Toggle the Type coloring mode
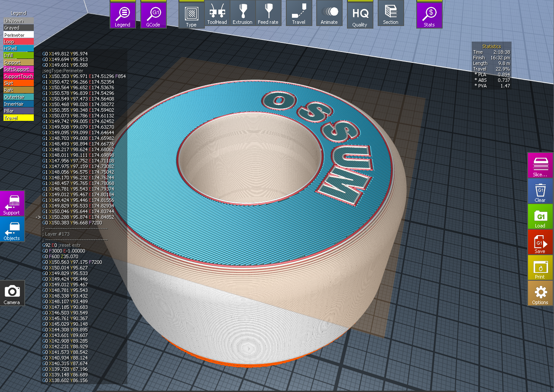 (191, 13)
